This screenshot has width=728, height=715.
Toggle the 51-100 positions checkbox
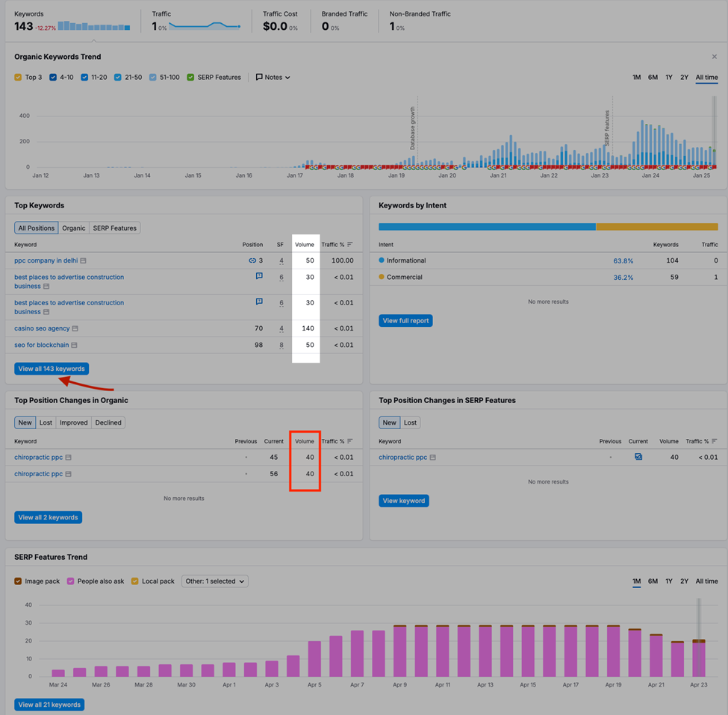pos(153,77)
